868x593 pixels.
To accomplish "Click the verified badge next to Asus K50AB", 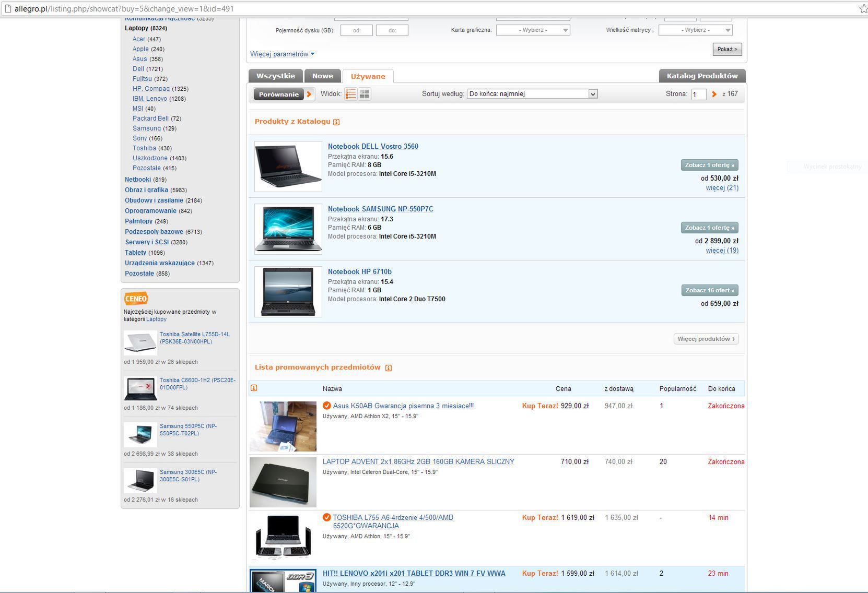I will (x=327, y=406).
